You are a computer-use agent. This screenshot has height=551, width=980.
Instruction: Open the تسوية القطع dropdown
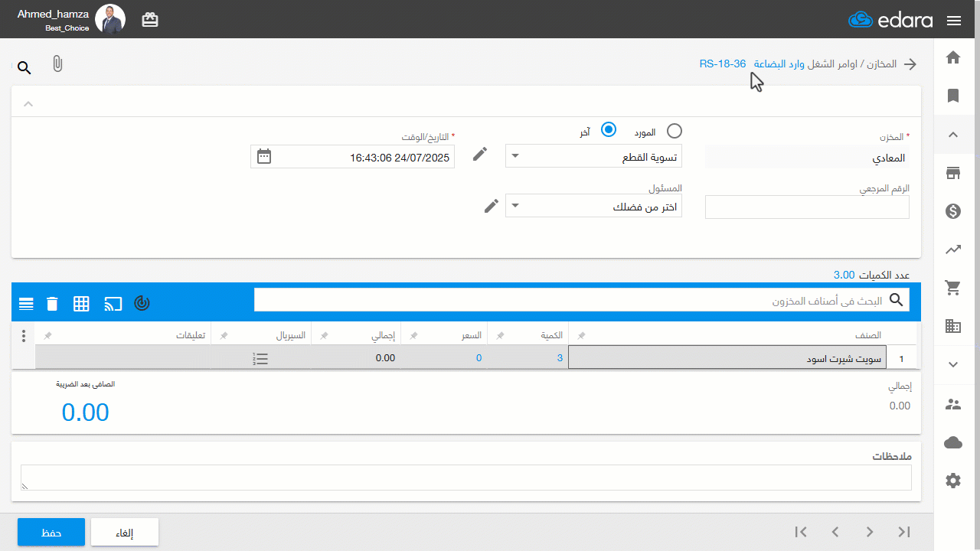click(593, 156)
